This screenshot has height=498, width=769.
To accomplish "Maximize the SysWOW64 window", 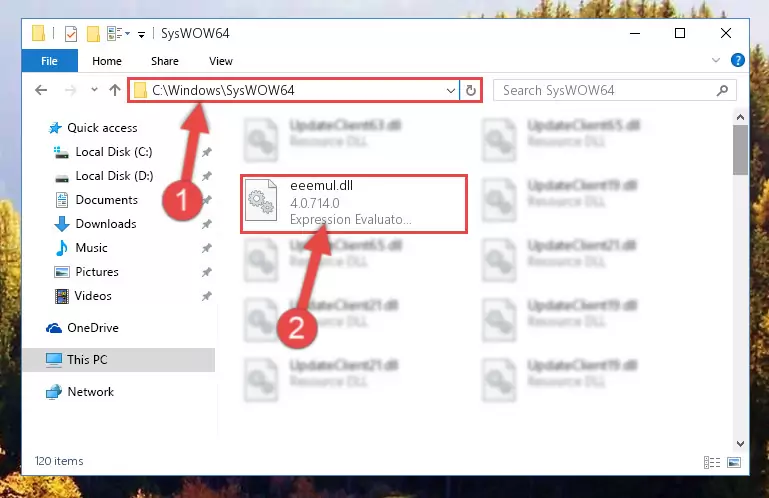I will tap(680, 33).
